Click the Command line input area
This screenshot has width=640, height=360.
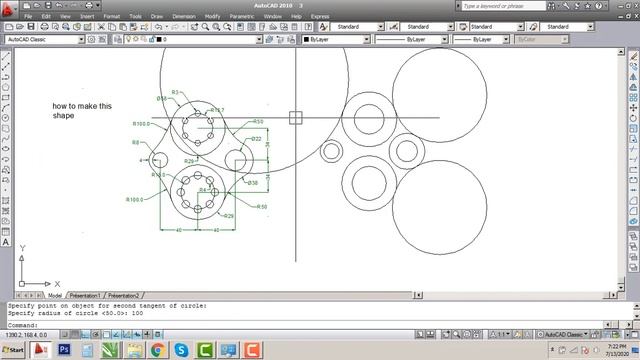tap(305, 325)
